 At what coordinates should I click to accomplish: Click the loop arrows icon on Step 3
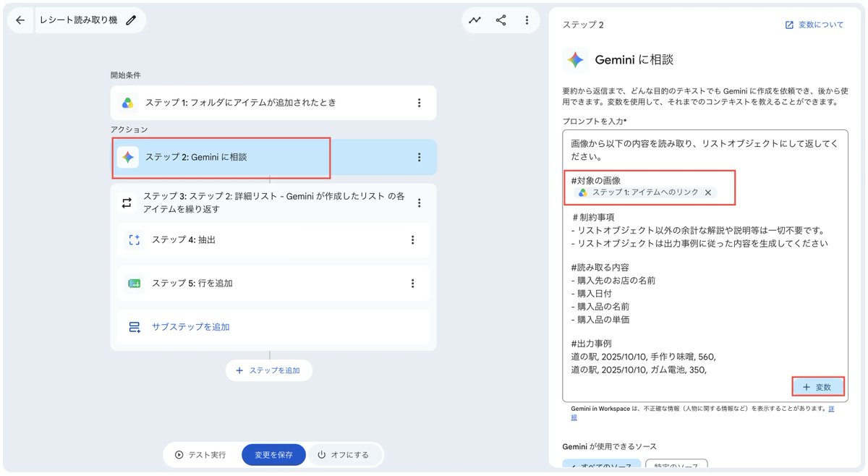127,203
